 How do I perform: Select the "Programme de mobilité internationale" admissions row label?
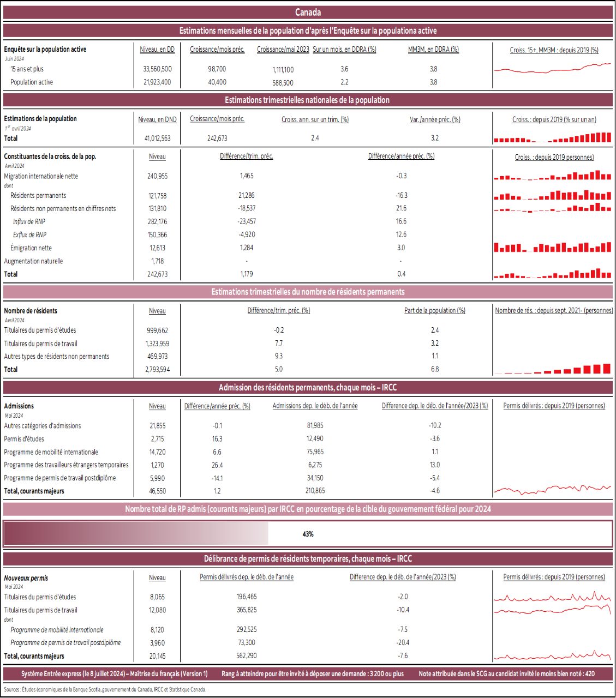pyautogui.click(x=51, y=452)
